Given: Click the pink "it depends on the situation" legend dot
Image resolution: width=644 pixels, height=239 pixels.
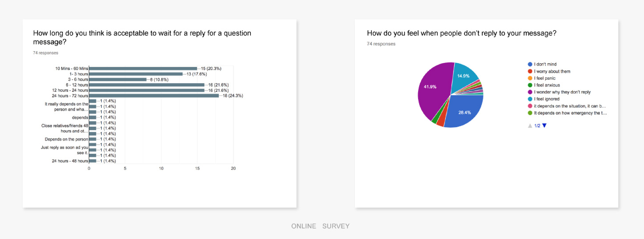Looking at the screenshot, I should pos(530,106).
